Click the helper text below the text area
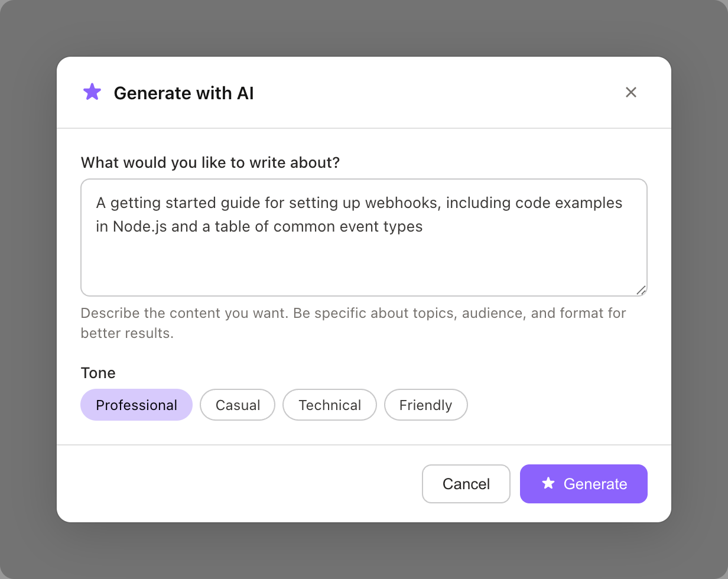728x579 pixels. [x=353, y=323]
